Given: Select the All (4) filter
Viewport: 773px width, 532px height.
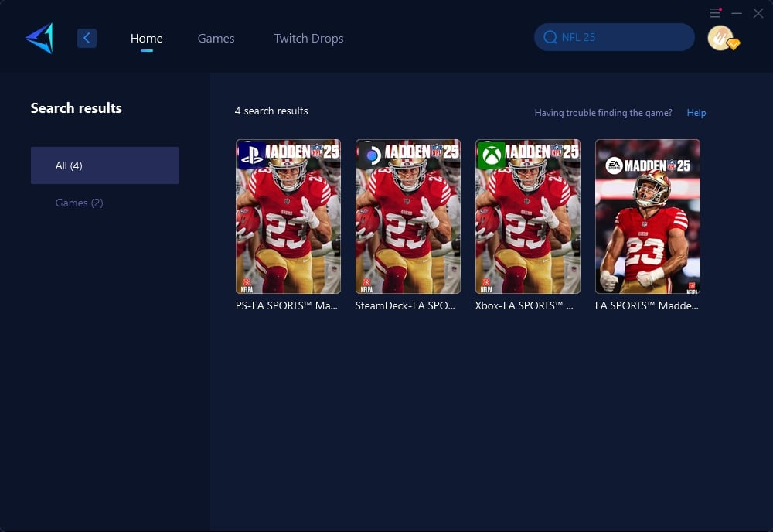Looking at the screenshot, I should pyautogui.click(x=105, y=165).
